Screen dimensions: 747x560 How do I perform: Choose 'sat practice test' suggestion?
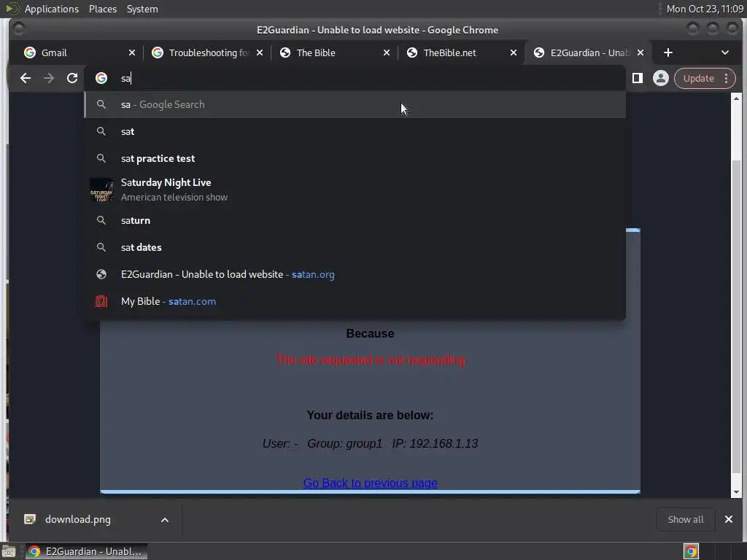[355, 158]
